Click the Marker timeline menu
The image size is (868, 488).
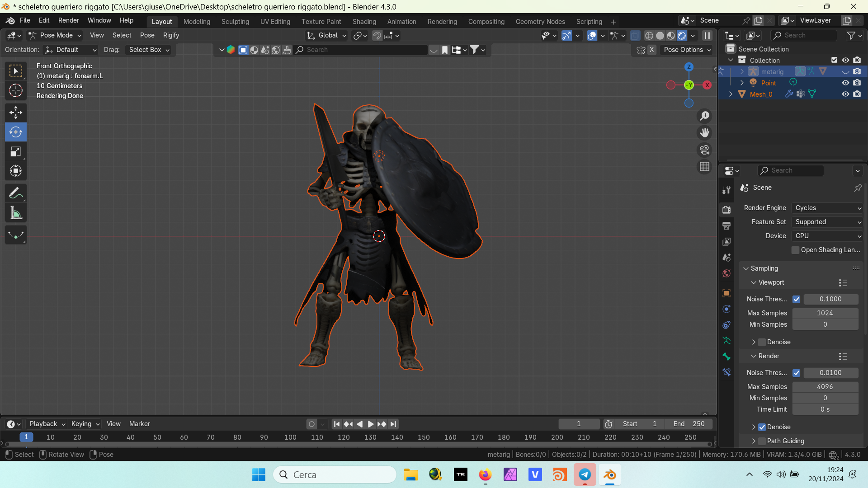139,424
